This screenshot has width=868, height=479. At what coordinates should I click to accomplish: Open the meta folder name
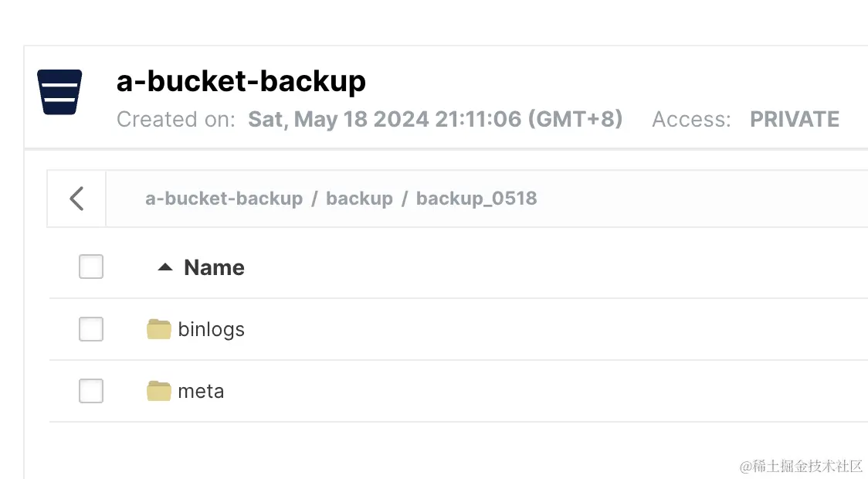tap(201, 391)
